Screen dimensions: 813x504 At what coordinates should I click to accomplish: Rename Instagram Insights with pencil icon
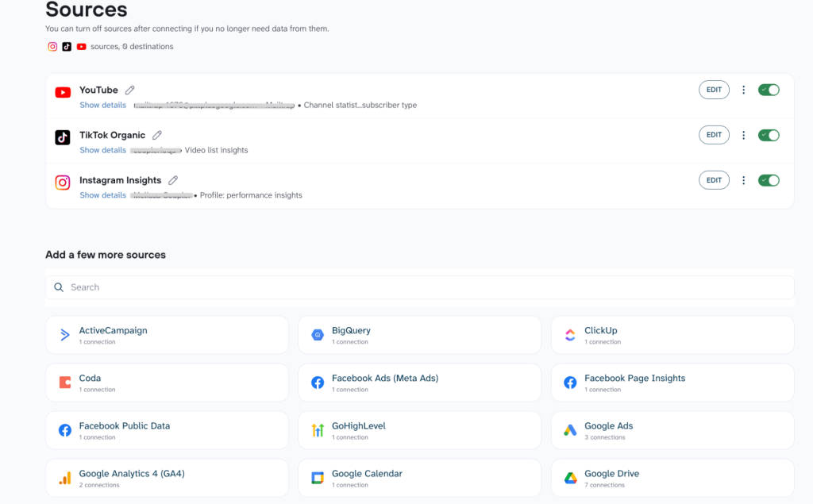[x=173, y=180]
